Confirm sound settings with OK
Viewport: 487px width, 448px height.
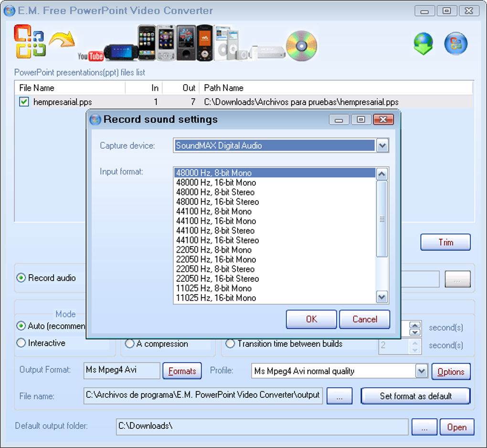tap(311, 319)
